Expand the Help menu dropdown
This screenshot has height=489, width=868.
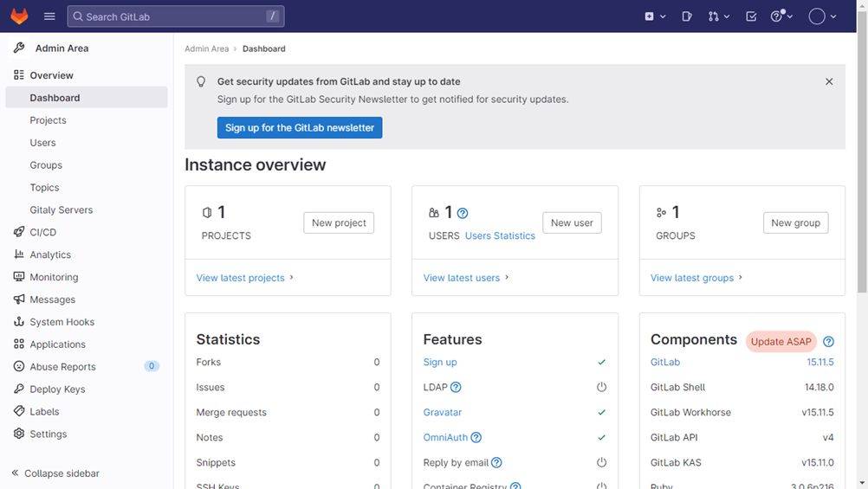(x=781, y=16)
